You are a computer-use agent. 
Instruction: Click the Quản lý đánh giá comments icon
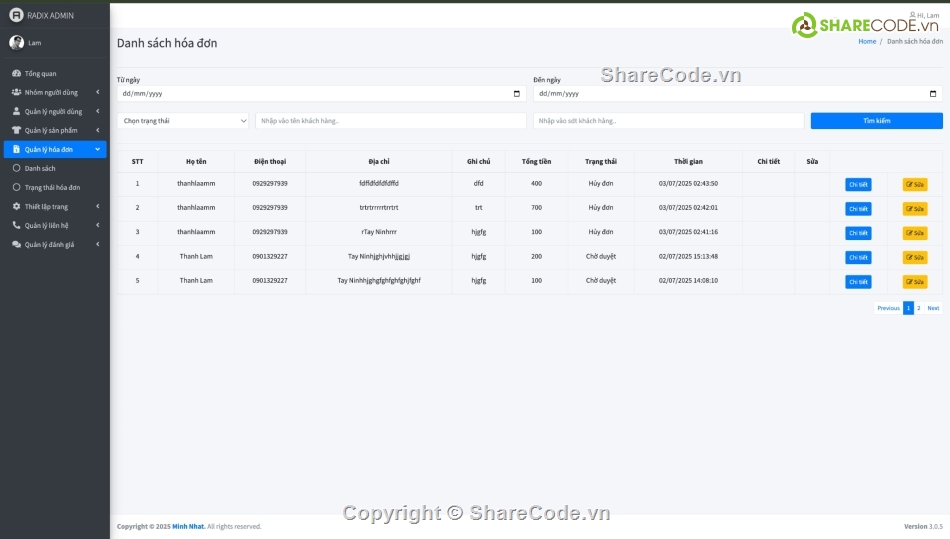pyautogui.click(x=16, y=245)
